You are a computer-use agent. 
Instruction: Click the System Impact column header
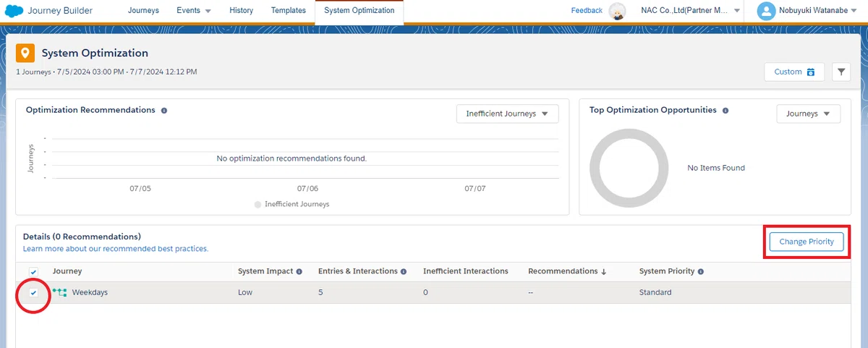[265, 271]
